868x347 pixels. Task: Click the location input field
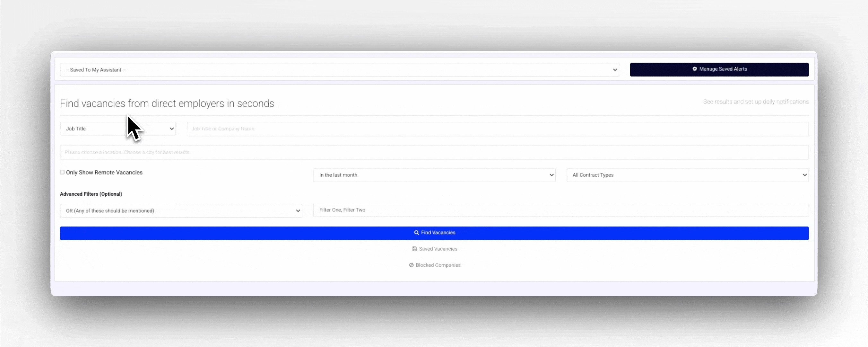434,152
